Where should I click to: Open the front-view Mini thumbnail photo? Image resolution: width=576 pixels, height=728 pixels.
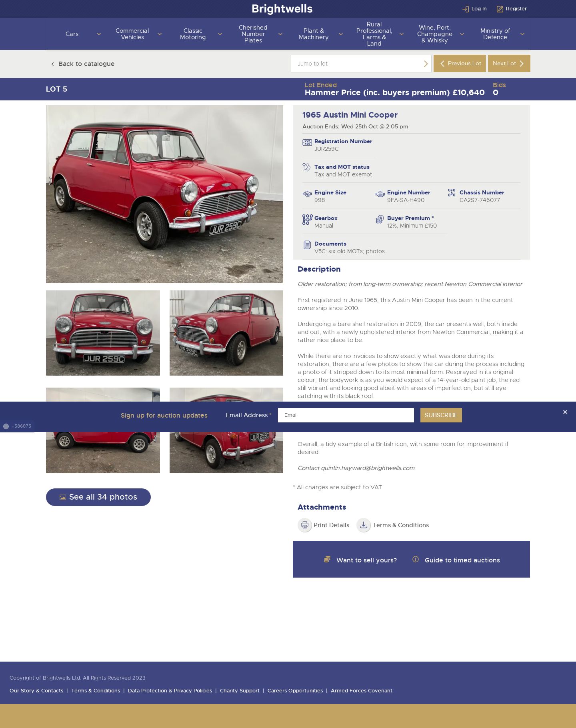(103, 333)
